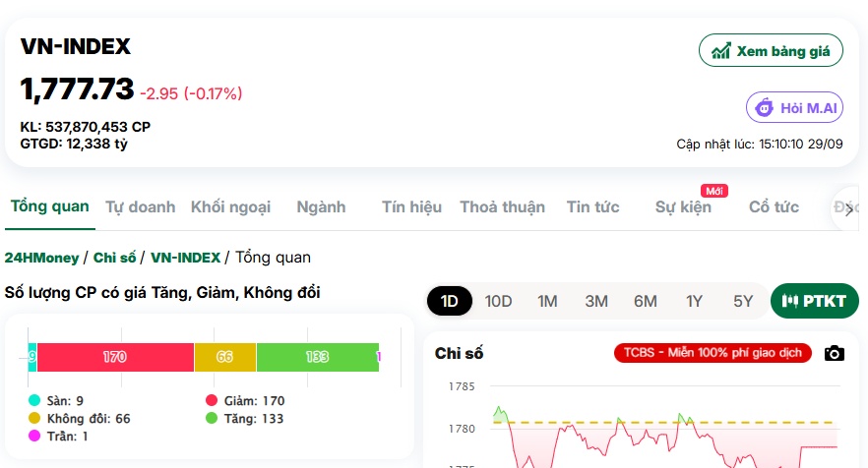This screenshot has height=468, width=868.
Task: Click the 1785 axis label on chart
Action: [462, 386]
